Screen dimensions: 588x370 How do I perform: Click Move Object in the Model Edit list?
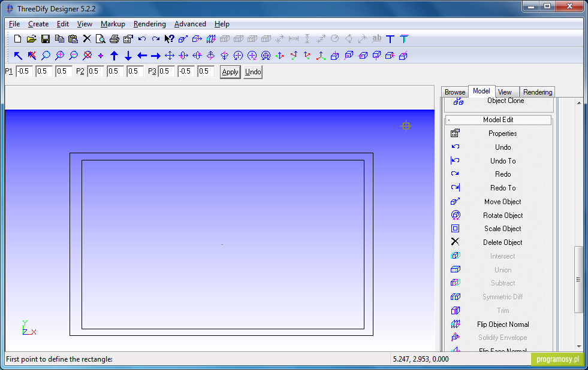click(502, 202)
